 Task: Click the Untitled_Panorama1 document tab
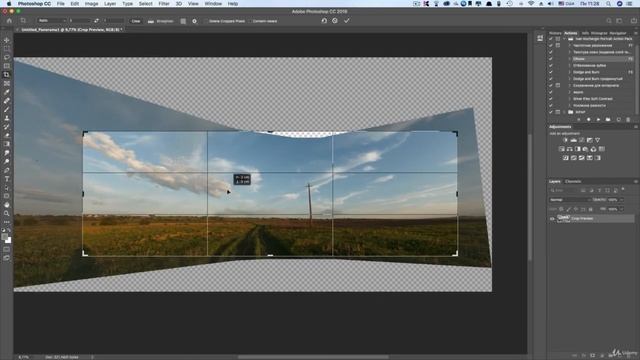(71, 30)
